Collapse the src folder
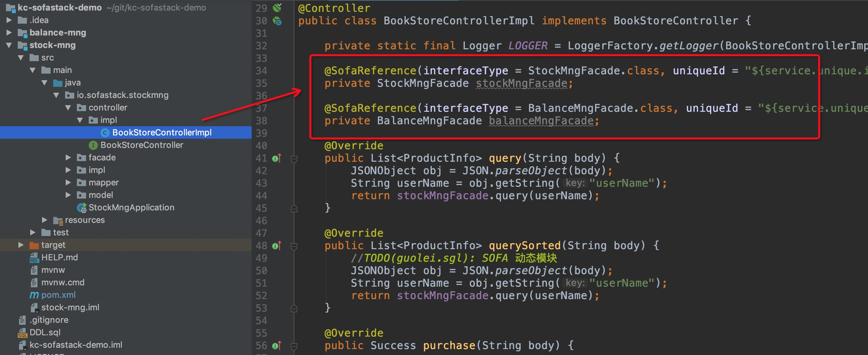Viewport: 868px width, 355px height. pyautogui.click(x=21, y=58)
